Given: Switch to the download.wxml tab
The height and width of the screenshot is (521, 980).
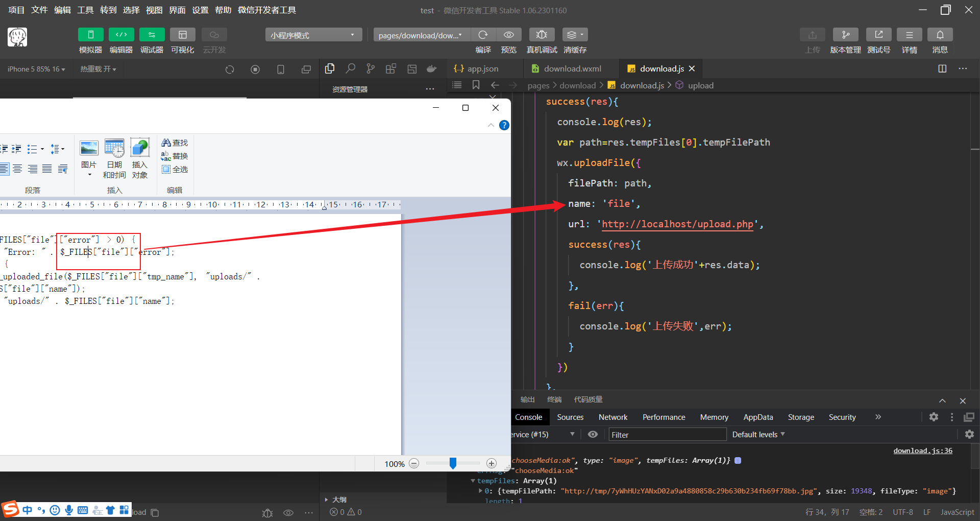Looking at the screenshot, I should [x=572, y=68].
